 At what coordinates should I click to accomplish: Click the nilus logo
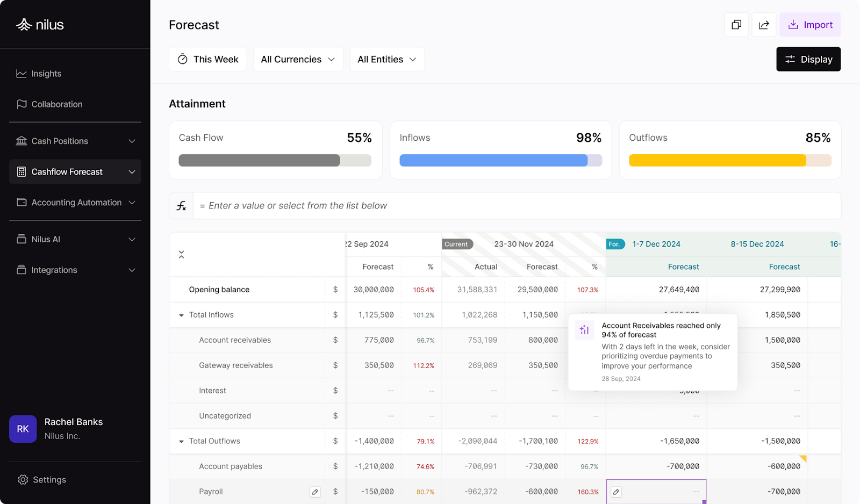pos(40,25)
